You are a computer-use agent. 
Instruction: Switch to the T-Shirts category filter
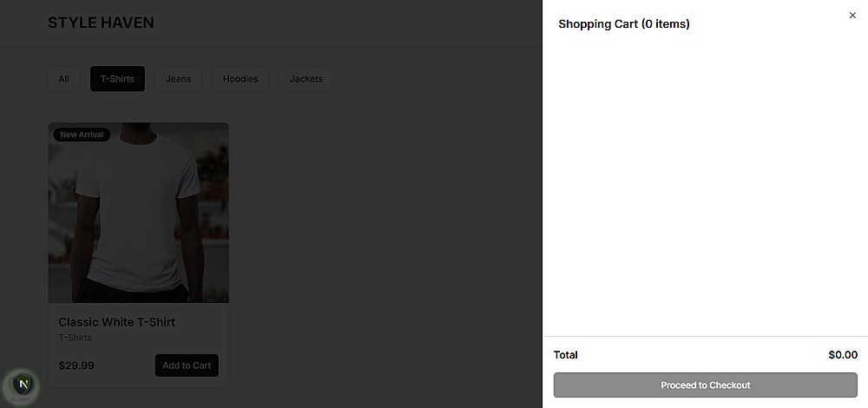click(117, 79)
